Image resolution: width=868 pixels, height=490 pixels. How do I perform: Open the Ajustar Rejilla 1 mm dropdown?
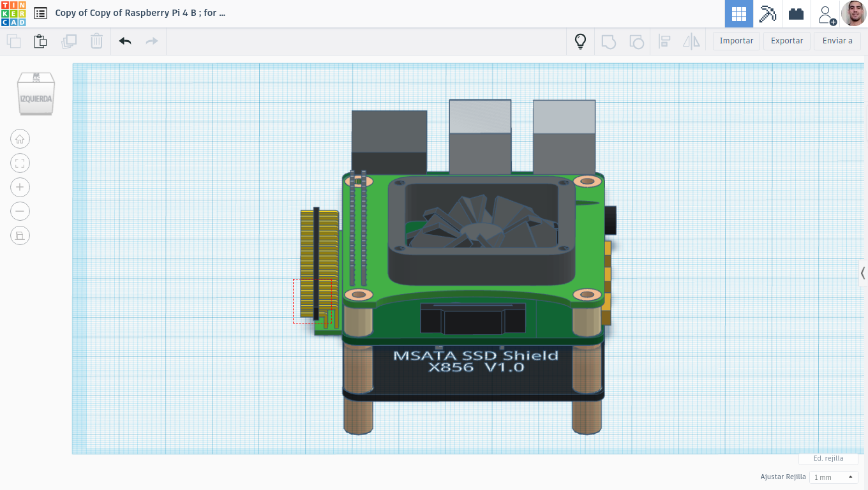click(834, 477)
